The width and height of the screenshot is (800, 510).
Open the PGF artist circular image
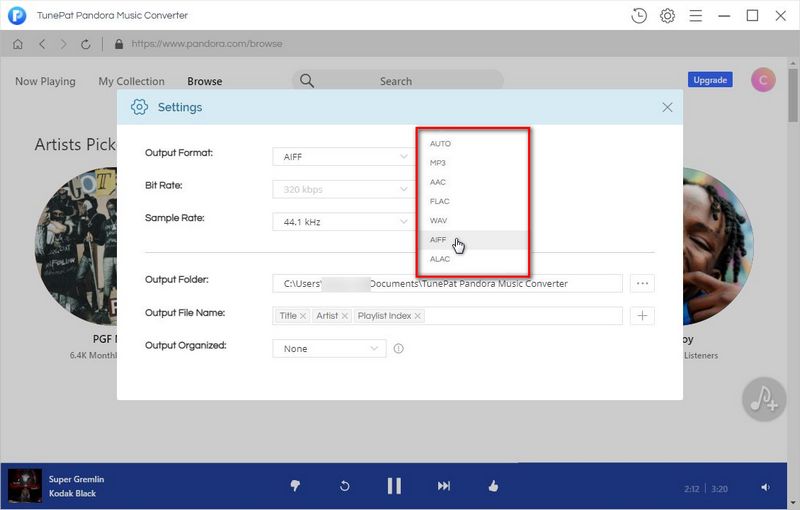pyautogui.click(x=76, y=247)
